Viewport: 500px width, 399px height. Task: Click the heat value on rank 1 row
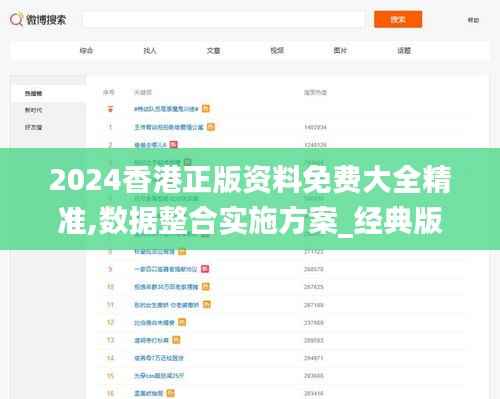(x=315, y=127)
